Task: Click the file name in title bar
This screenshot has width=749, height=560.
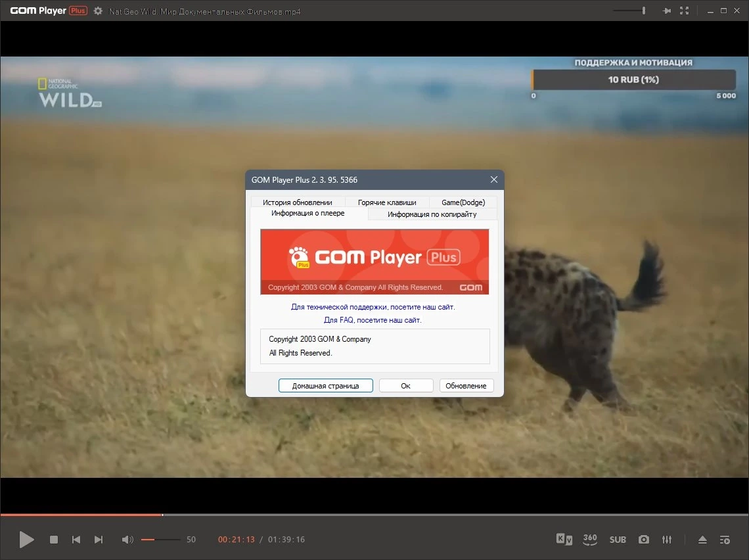Action: pyautogui.click(x=205, y=11)
